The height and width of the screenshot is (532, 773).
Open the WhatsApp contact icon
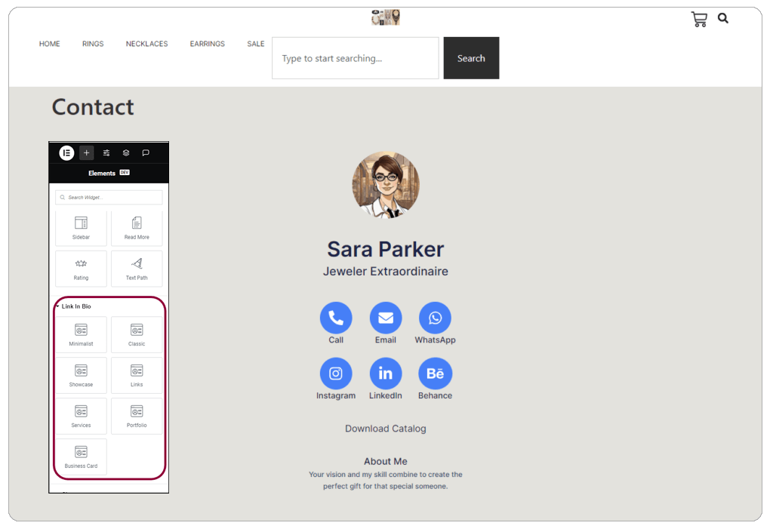click(x=435, y=318)
